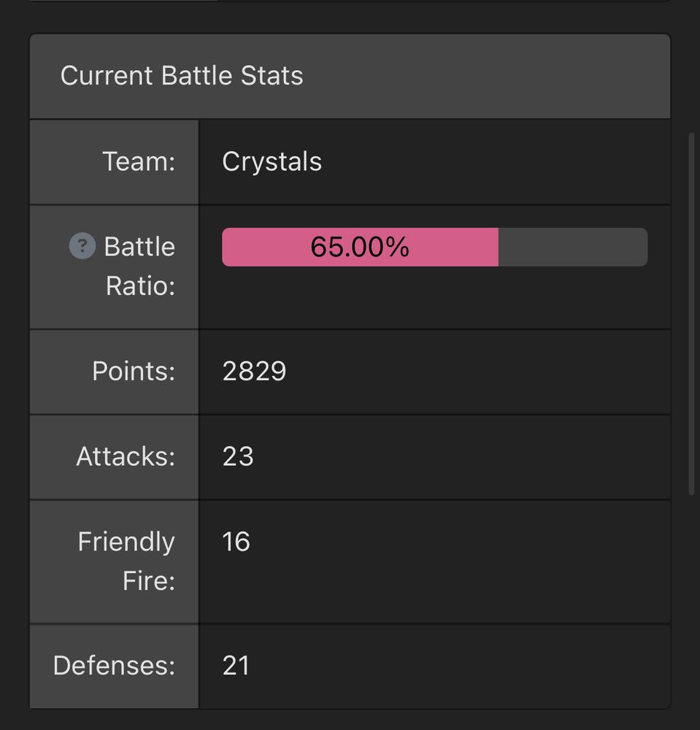Click the team name Crystals
Image resolution: width=700 pixels, height=730 pixels.
272,161
